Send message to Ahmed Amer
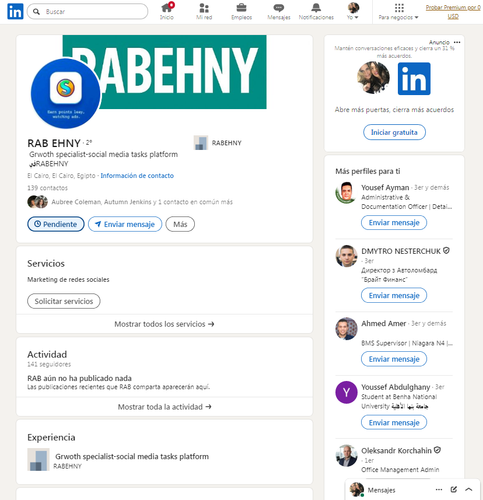Screen dimensions: 483x500 point(394,359)
